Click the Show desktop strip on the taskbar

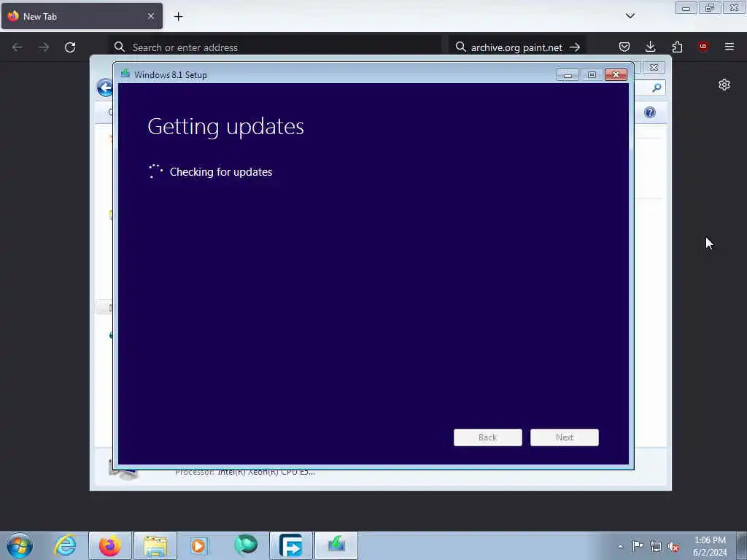point(742,545)
